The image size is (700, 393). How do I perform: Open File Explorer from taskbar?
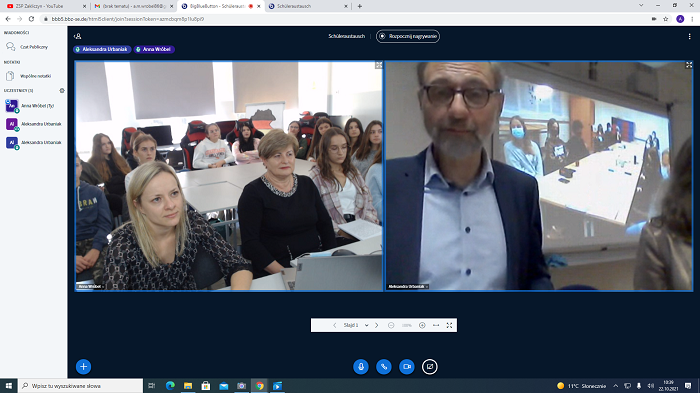[x=188, y=386]
